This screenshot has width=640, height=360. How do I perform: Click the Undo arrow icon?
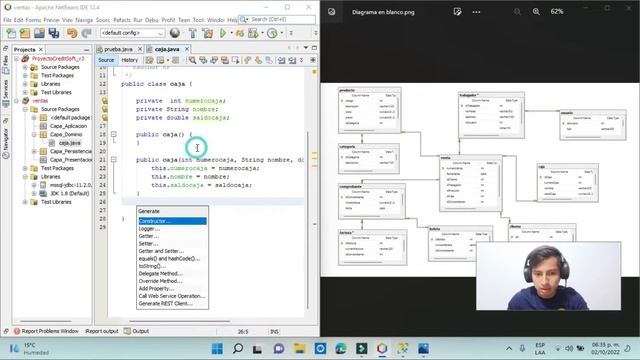pos(72,33)
